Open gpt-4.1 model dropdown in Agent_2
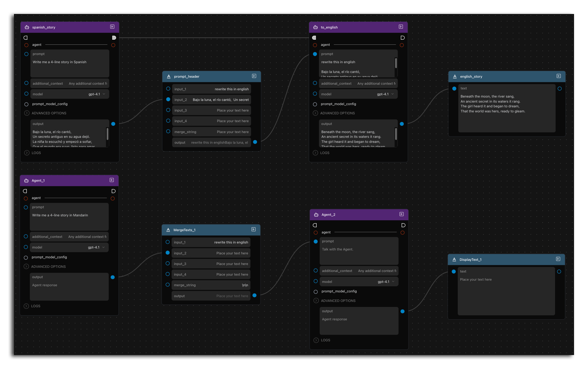Viewport: 588px width, 369px height. pyautogui.click(x=359, y=282)
